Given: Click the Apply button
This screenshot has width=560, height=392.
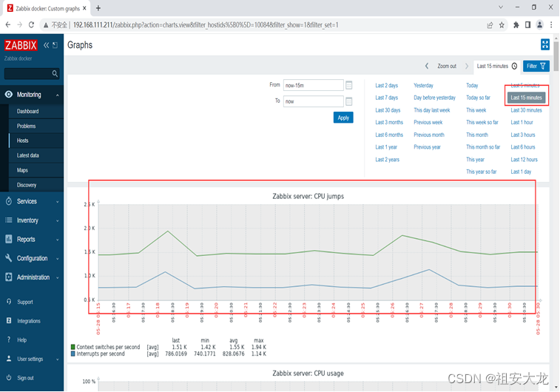Looking at the screenshot, I should pos(343,118).
